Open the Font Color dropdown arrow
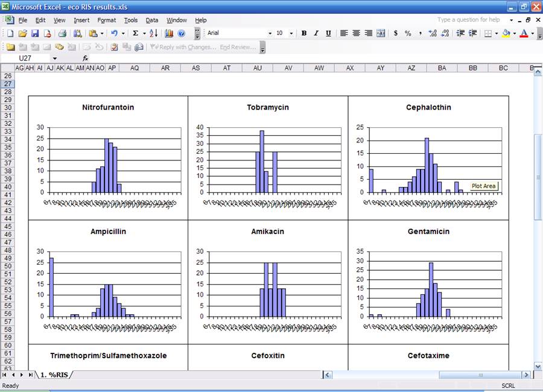 tap(533, 33)
